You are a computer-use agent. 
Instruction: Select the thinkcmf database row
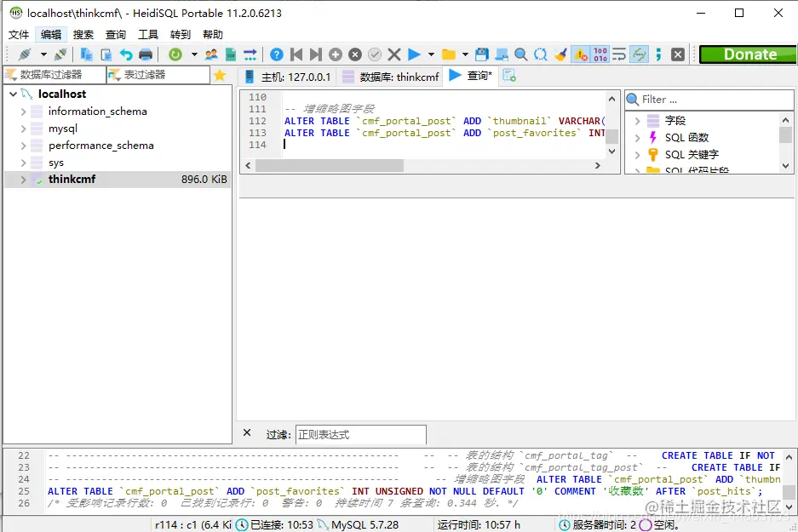coord(117,180)
